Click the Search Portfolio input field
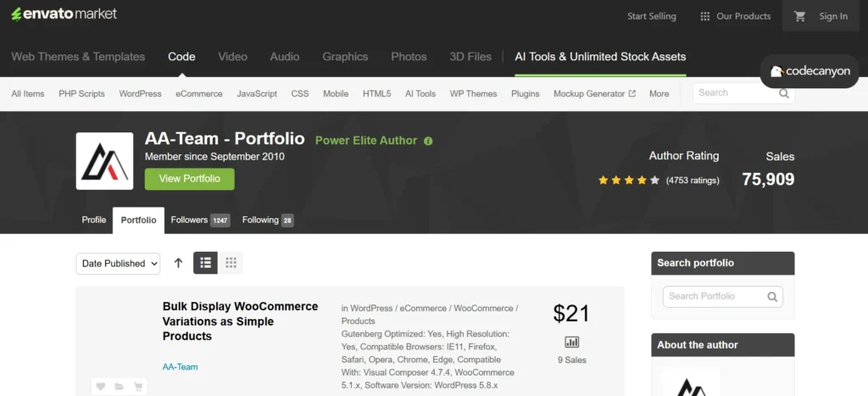 [x=714, y=296]
